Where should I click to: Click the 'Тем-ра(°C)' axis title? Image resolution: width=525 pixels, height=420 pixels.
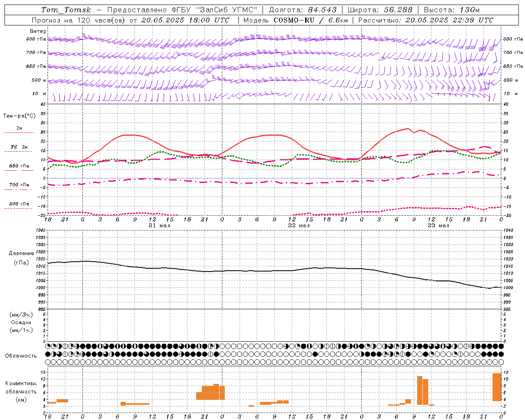(x=19, y=116)
